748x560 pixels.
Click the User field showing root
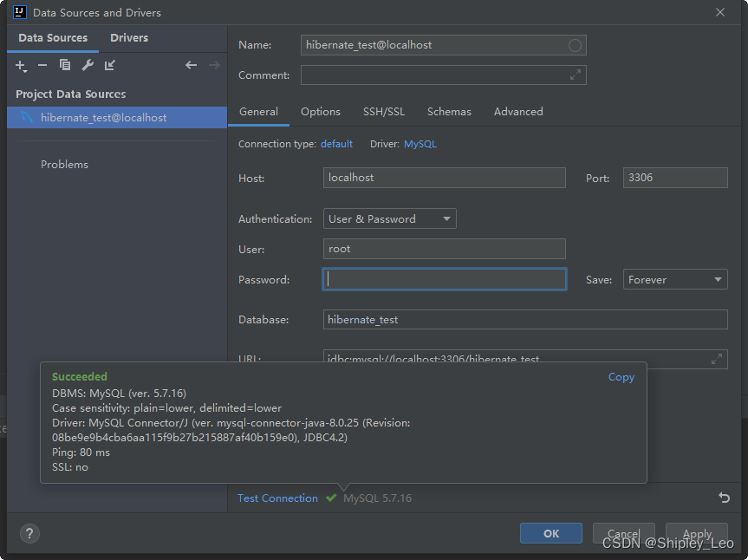444,249
